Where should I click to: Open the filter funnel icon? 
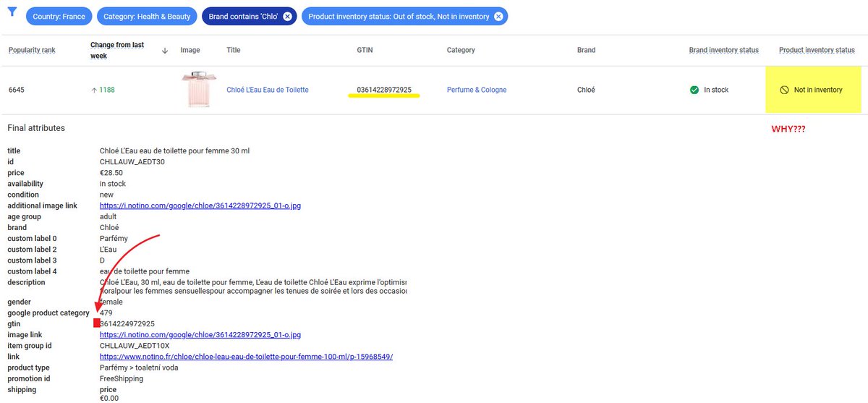coord(12,13)
